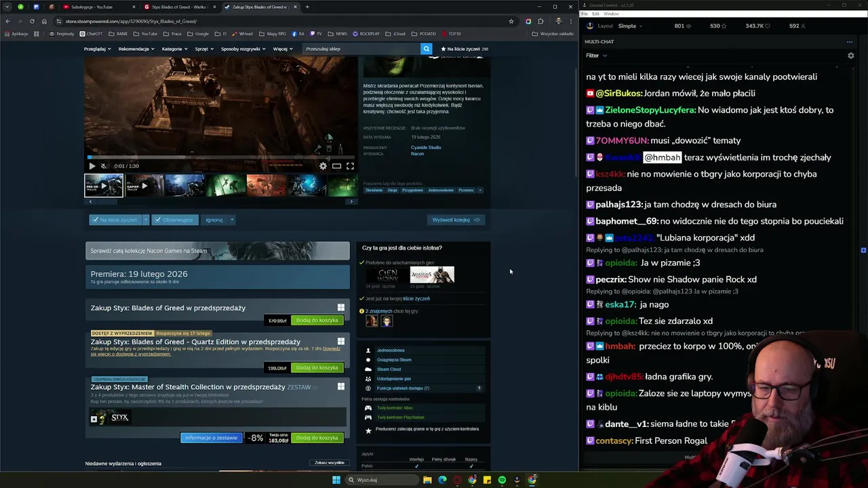The height and width of the screenshot is (488, 868).
Task: Open Windows Start menu
Action: 336,480
